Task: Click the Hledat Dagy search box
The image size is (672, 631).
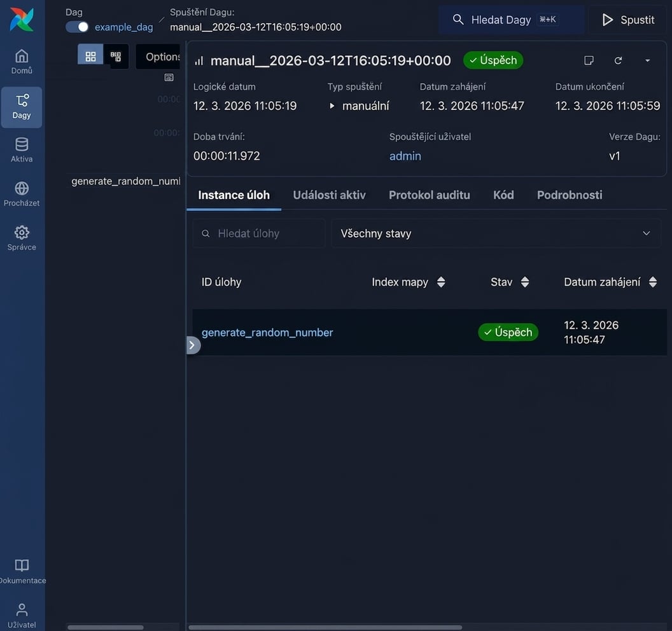Action: coord(511,20)
